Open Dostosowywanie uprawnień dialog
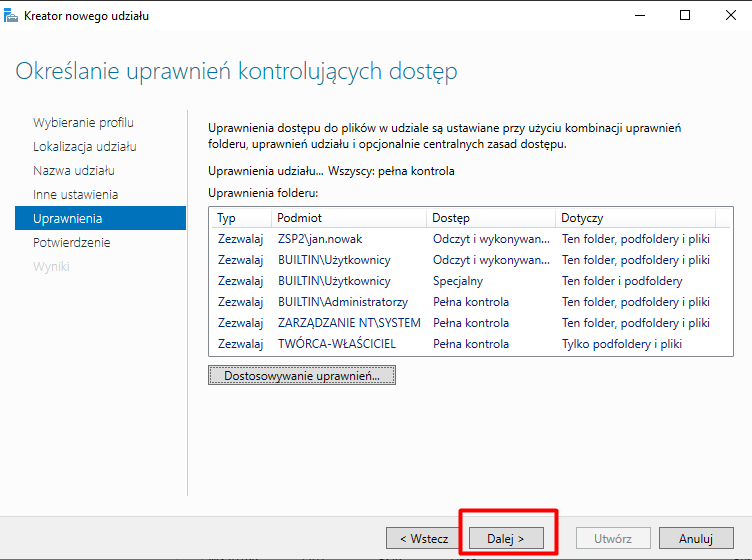This screenshot has height=560, width=752. (x=302, y=375)
